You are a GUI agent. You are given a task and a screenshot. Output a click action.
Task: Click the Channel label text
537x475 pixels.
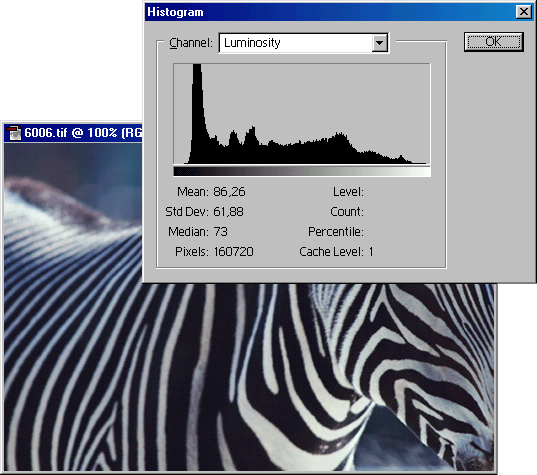(x=191, y=43)
